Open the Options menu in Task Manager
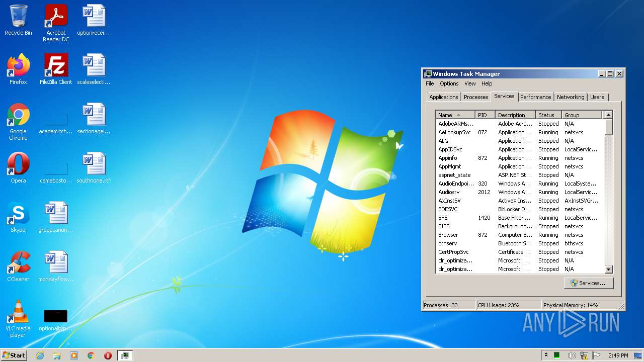 (x=449, y=83)
